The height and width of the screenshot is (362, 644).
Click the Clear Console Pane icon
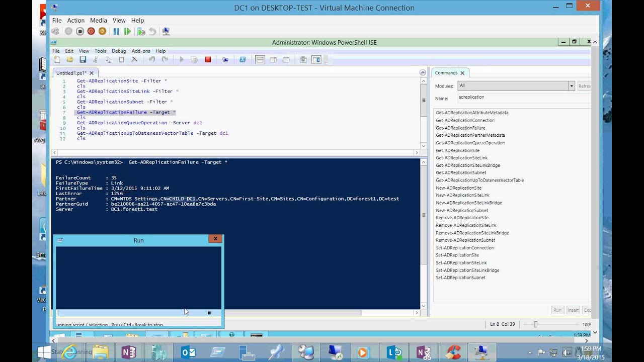[x=134, y=60]
